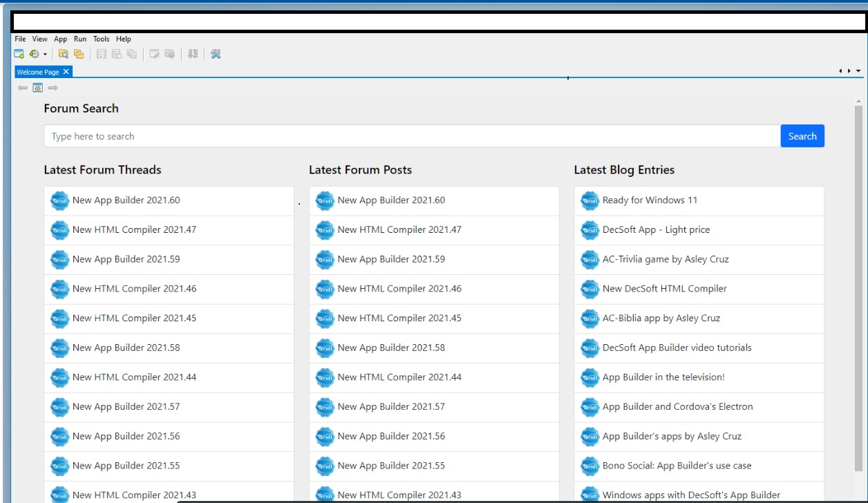Image resolution: width=868 pixels, height=503 pixels.
Task: Click the blue Search button
Action: tap(802, 136)
